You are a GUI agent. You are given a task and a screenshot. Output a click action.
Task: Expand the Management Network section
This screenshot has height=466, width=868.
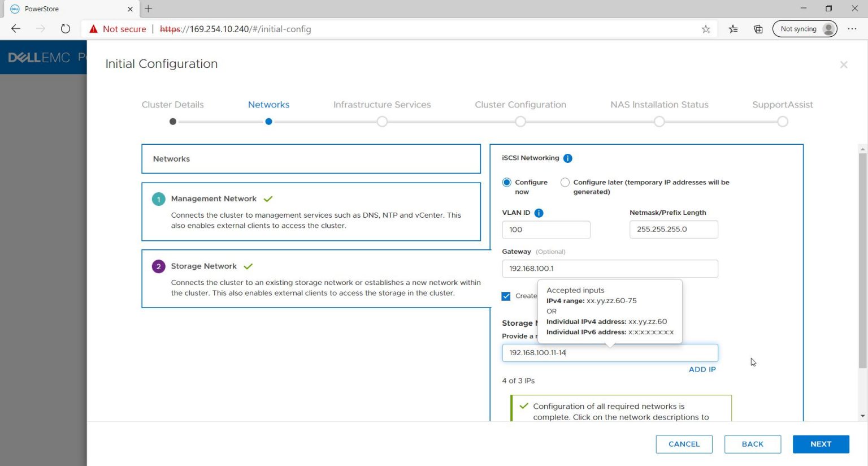click(x=213, y=199)
